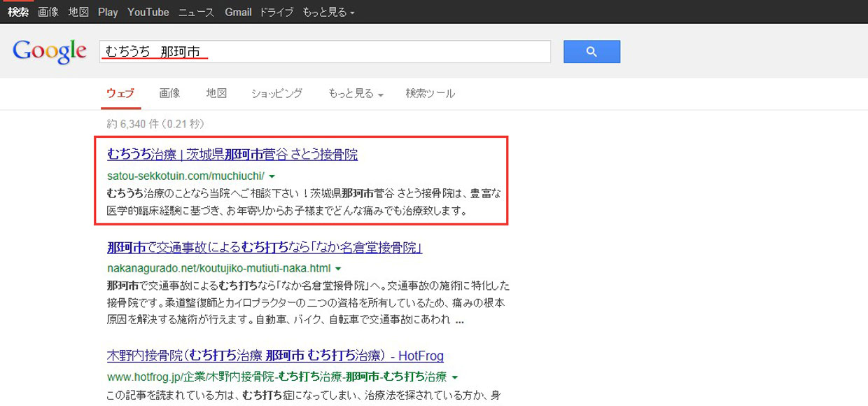Expand arrow next to satou-sekkotuin.com URL
The width and height of the screenshot is (868, 406).
click(272, 176)
